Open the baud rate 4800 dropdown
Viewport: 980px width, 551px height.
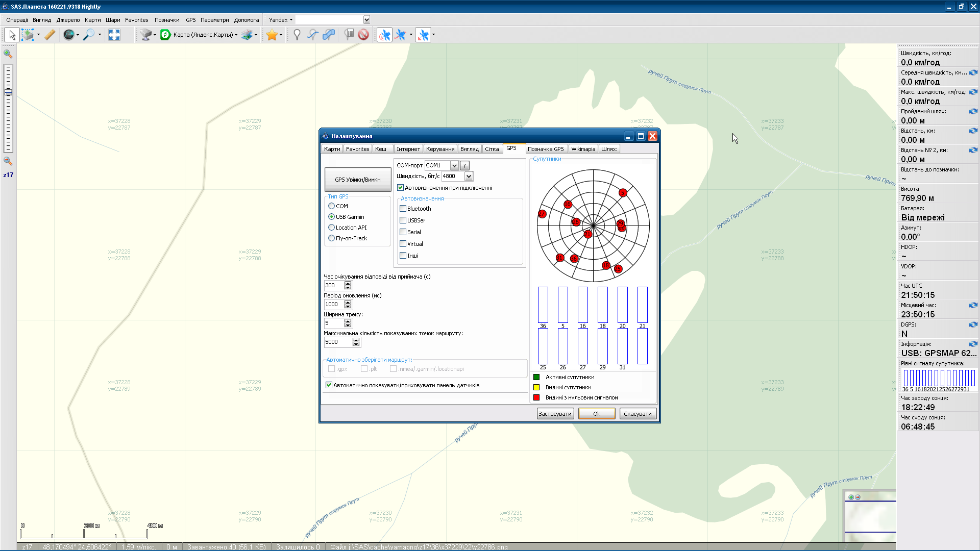tap(469, 176)
